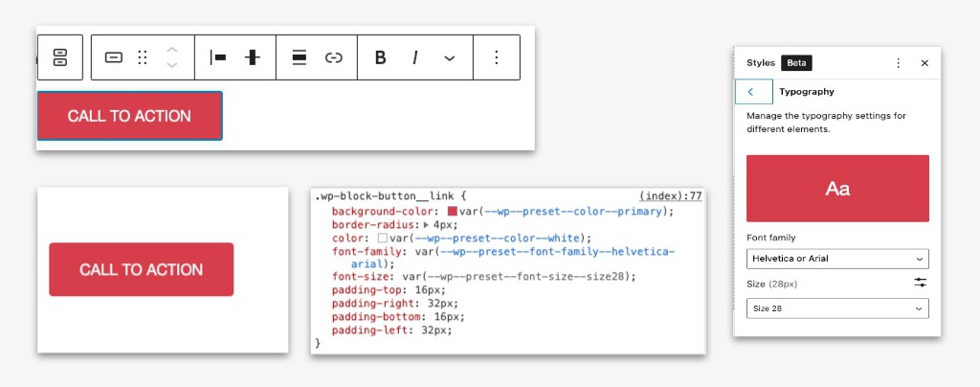Open block options three-dot menu
Image resolution: width=980 pixels, height=387 pixels.
tap(497, 57)
